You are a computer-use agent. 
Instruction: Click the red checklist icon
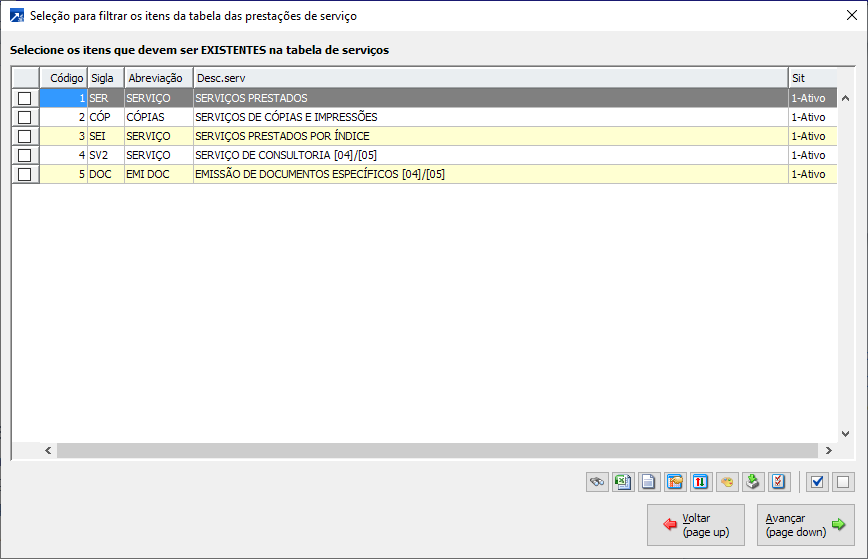pos(778,482)
